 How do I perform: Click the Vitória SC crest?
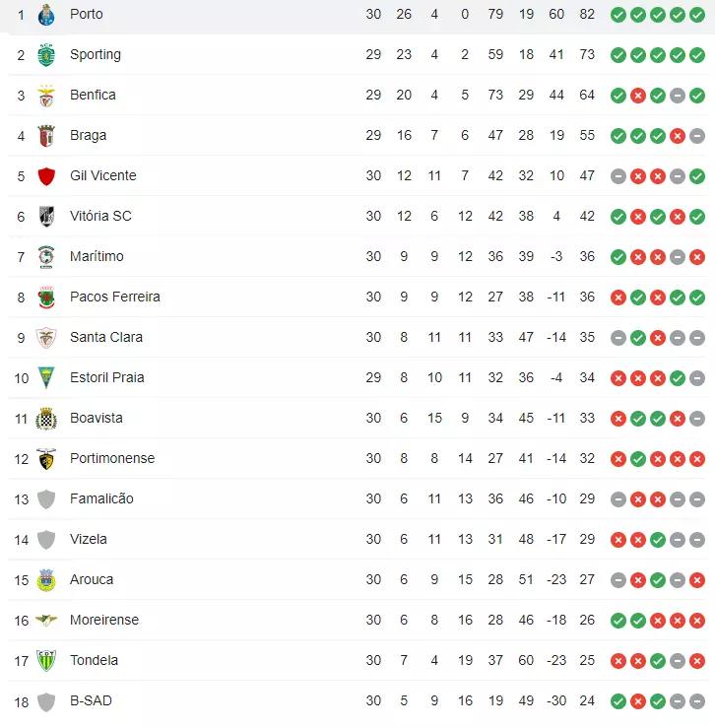[x=46, y=217]
